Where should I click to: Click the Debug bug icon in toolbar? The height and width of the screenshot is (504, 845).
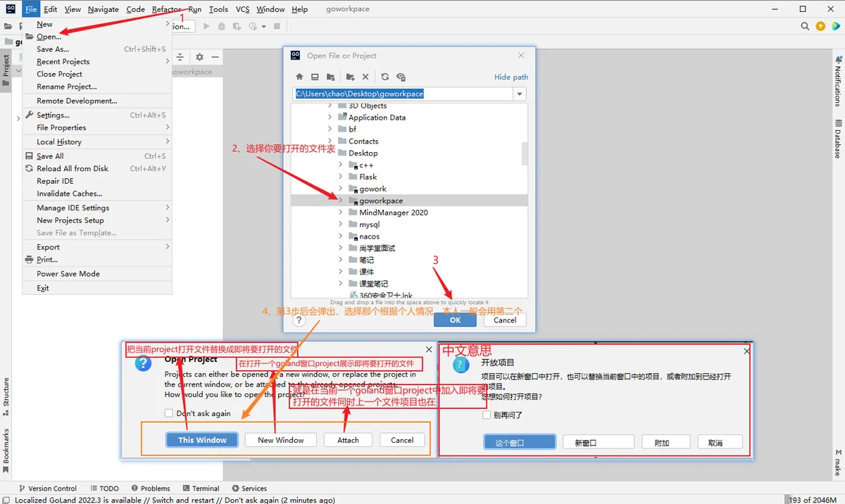coord(221,26)
